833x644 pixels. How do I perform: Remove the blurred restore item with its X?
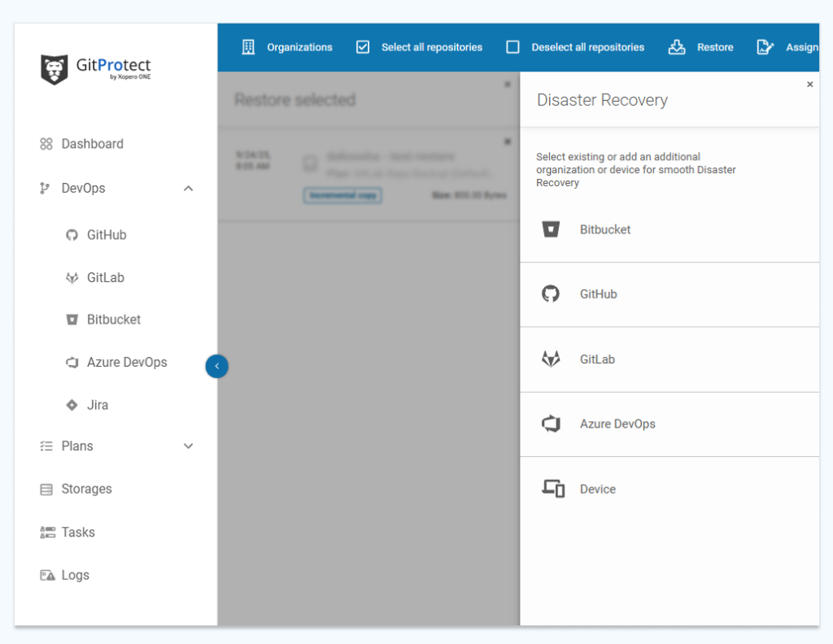click(x=508, y=141)
